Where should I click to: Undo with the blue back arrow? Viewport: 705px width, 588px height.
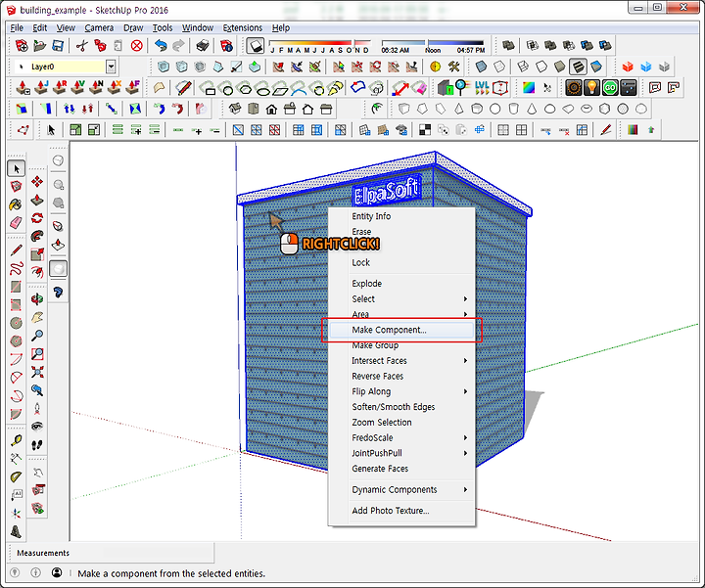pos(161,45)
